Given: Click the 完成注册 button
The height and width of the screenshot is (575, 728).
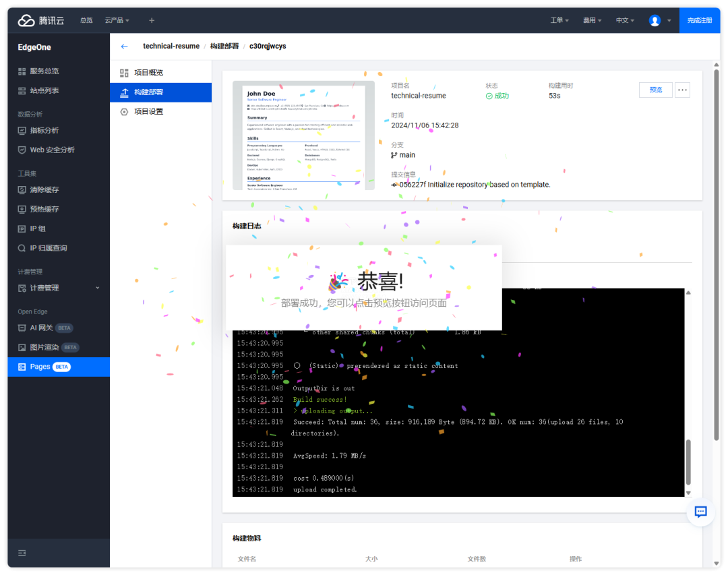Looking at the screenshot, I should coord(699,20).
